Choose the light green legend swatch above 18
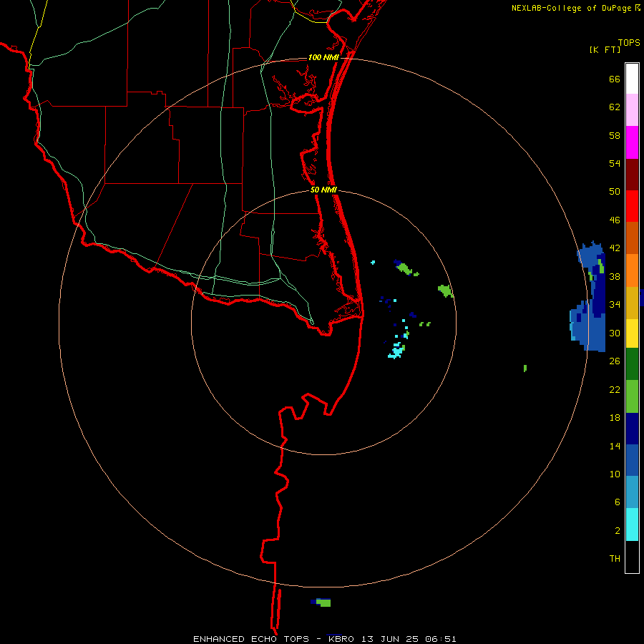Viewport: 644px width, 644px height. [x=632, y=396]
